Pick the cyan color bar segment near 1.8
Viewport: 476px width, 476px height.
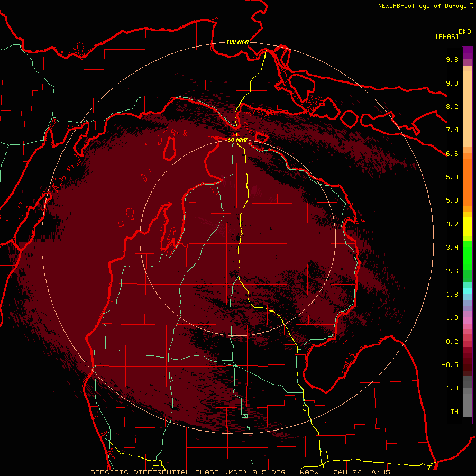click(x=467, y=291)
